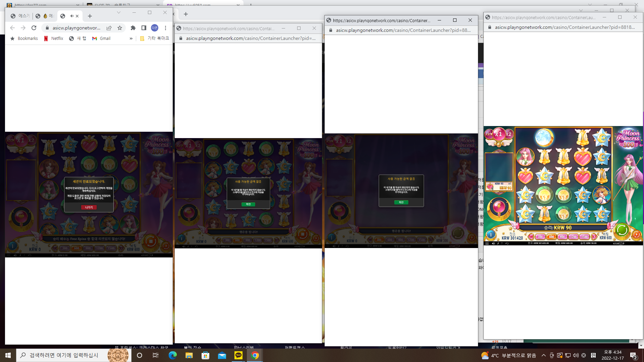Screen dimensions: 644x362
Task: Click the full moon symbol on the reels
Action: click(544, 137)
